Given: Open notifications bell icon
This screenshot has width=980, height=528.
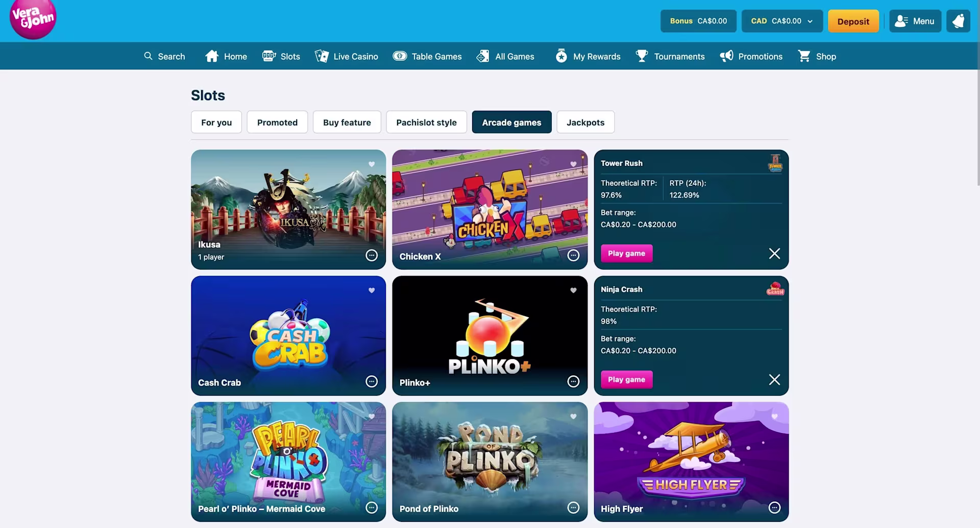Looking at the screenshot, I should click(958, 21).
